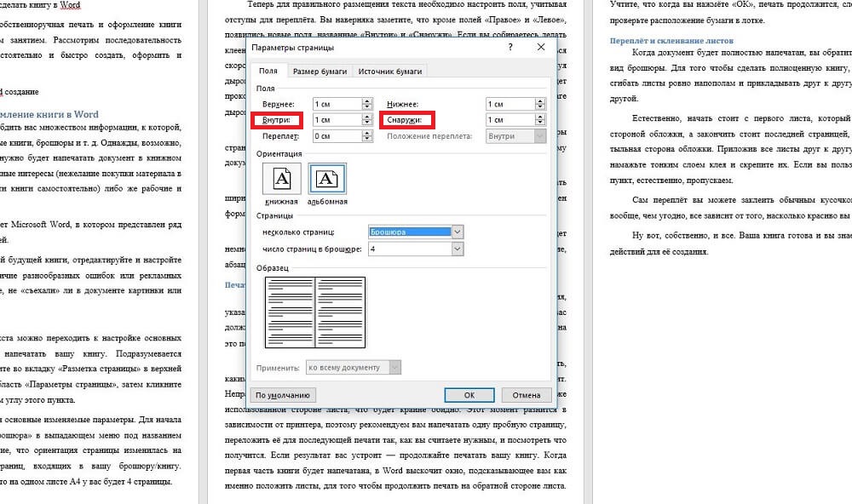Select the Поля tab

268,72
